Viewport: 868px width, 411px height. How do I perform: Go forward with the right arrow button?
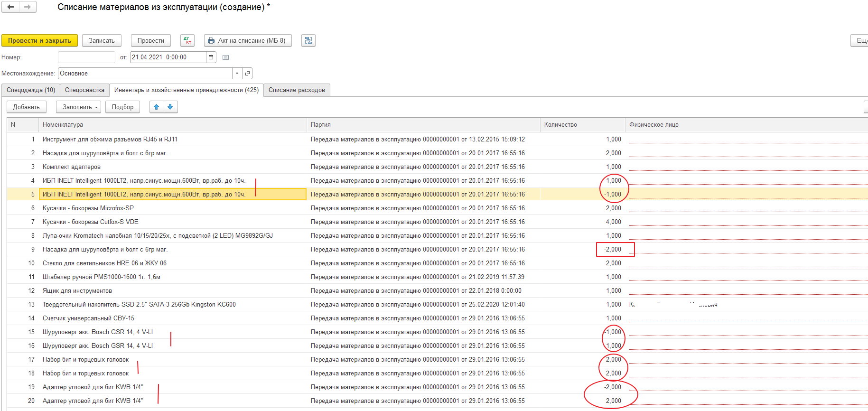[x=28, y=7]
